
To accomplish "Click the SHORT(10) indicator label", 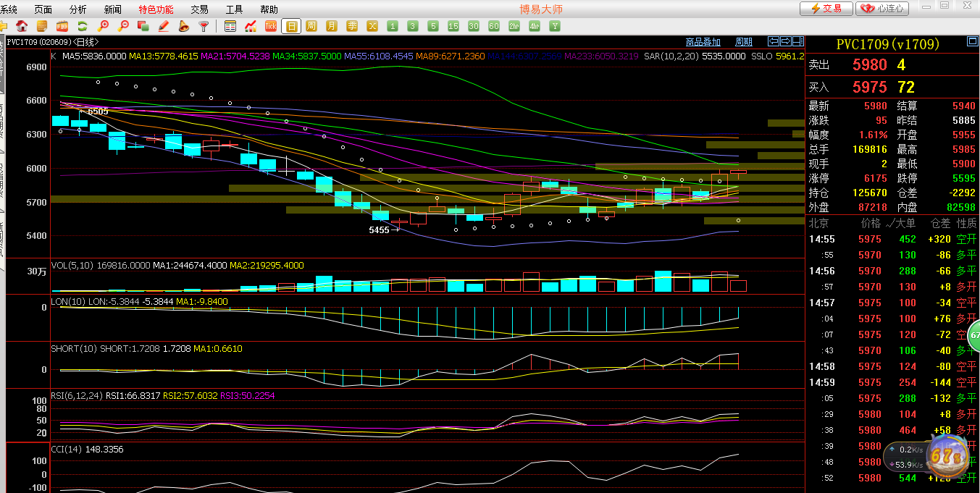I will pyautogui.click(x=74, y=349).
